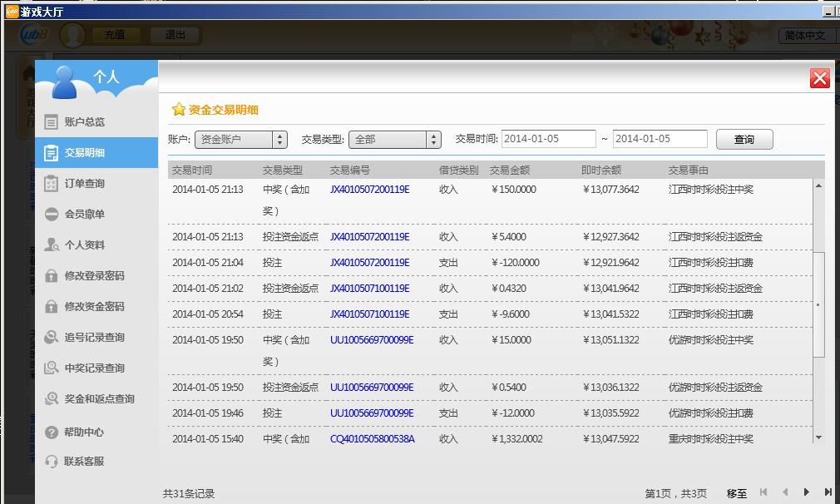
Task: Open the 资金账户 account dropdown
Action: (x=240, y=140)
